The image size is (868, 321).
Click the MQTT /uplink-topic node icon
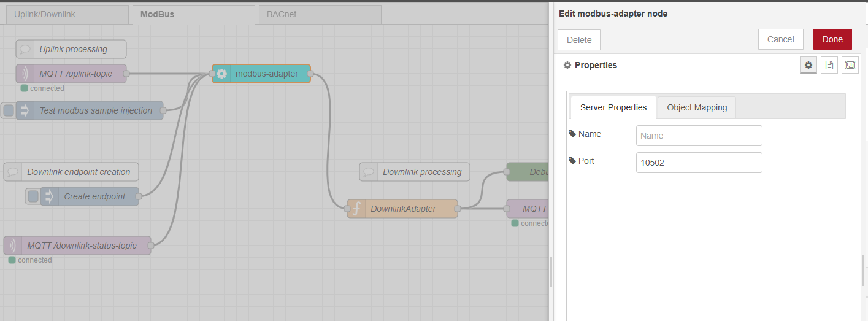[25, 74]
